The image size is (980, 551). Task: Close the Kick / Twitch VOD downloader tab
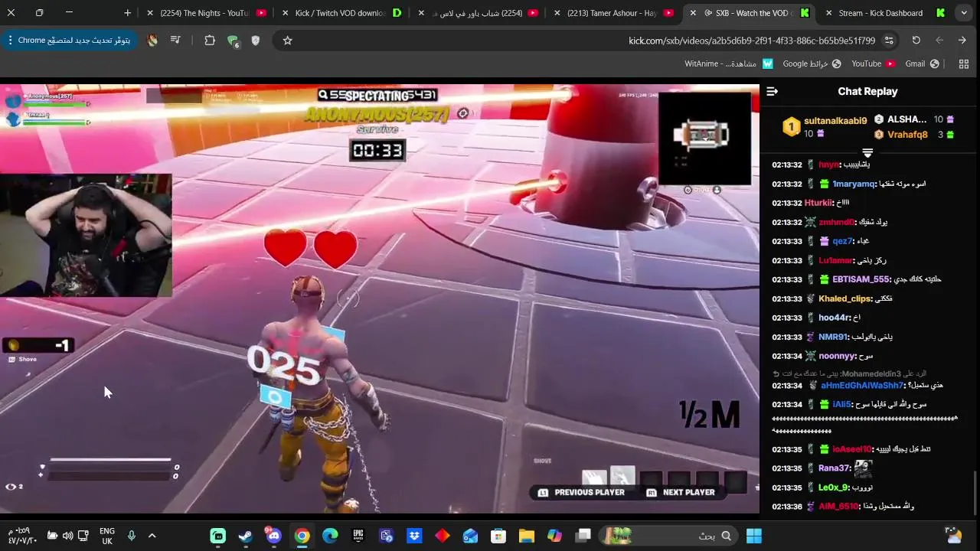click(285, 13)
